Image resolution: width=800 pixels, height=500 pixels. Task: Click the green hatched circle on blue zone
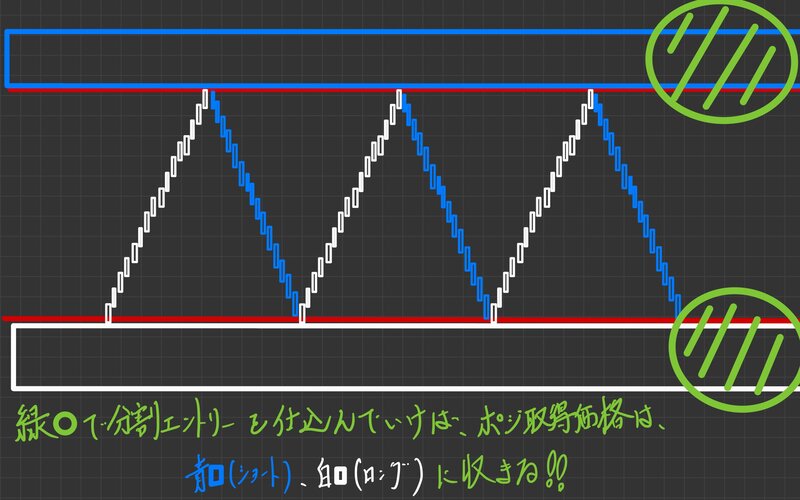pos(722,60)
